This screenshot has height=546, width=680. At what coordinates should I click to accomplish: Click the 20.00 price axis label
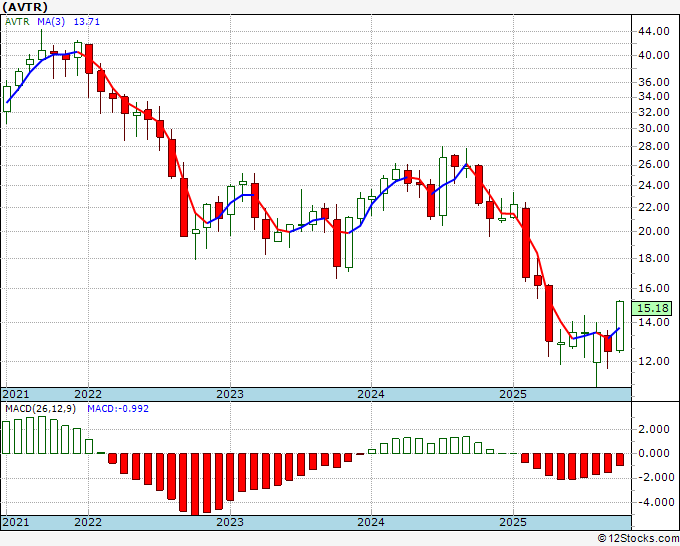pyautogui.click(x=654, y=232)
